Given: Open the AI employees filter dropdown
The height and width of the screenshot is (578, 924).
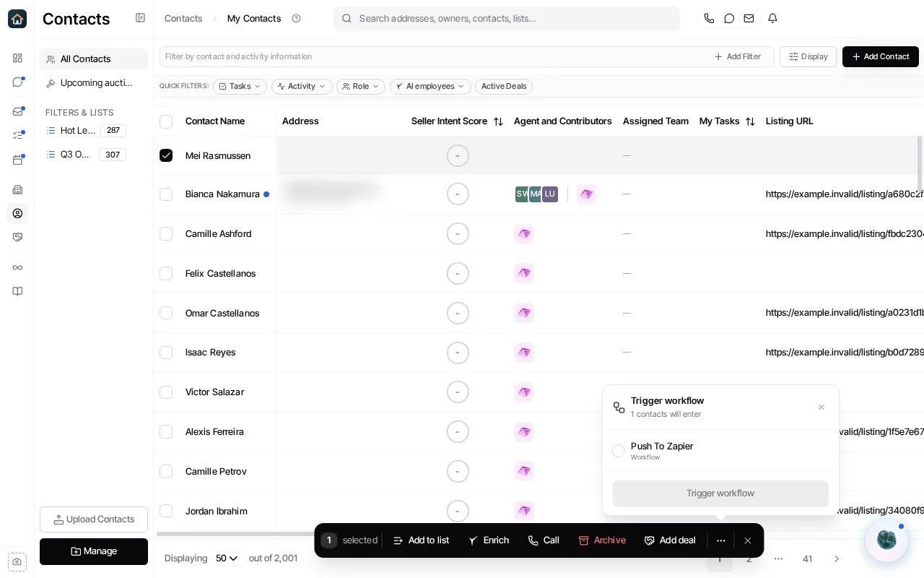Looking at the screenshot, I should click(430, 87).
